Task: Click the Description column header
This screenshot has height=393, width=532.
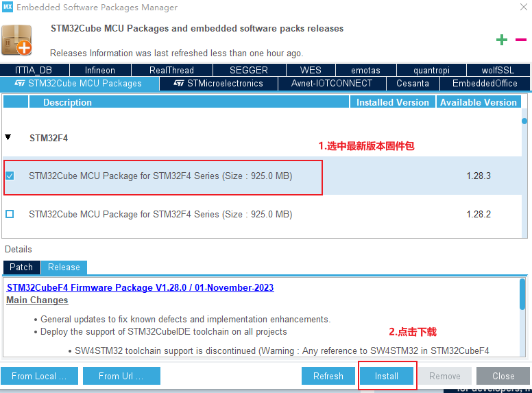Action: pyautogui.click(x=189, y=102)
